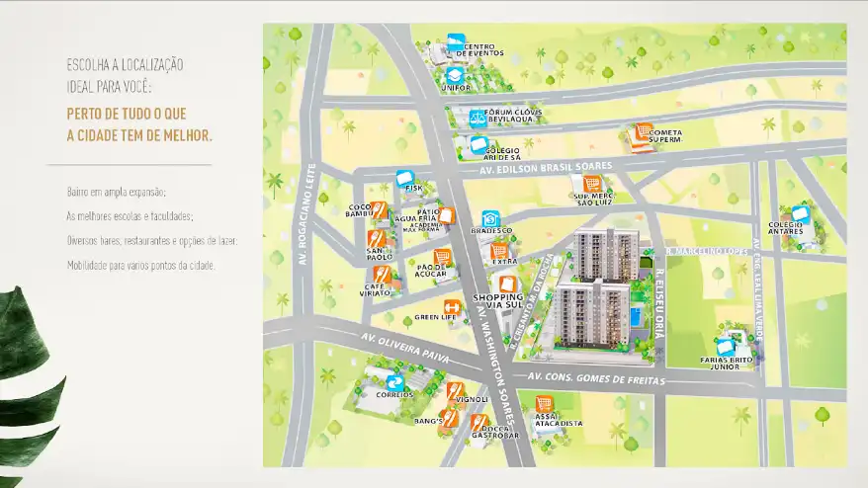
Task: Click the Correios arrows icon
Action: click(394, 383)
